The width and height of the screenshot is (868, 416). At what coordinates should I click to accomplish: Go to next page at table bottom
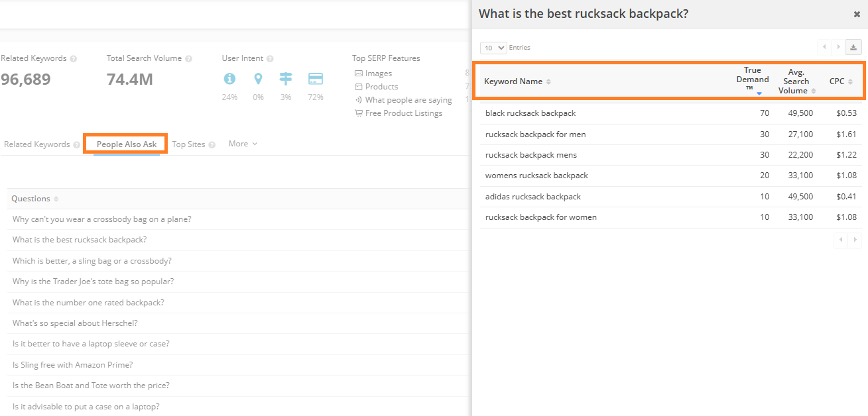855,240
